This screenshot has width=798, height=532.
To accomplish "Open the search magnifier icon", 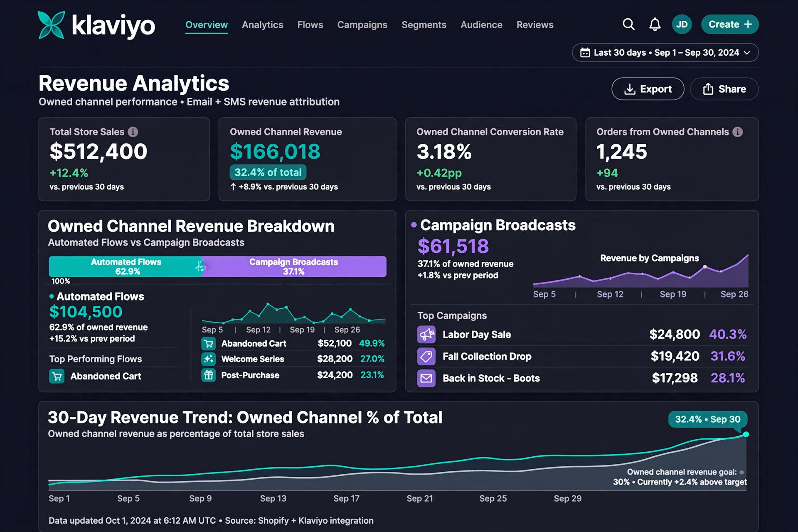I will pos(628,25).
